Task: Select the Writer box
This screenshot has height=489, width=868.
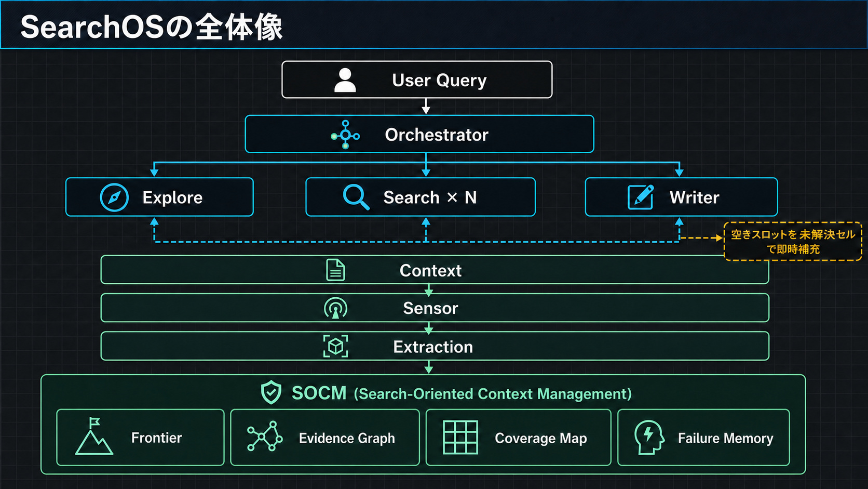Action: pos(682,197)
